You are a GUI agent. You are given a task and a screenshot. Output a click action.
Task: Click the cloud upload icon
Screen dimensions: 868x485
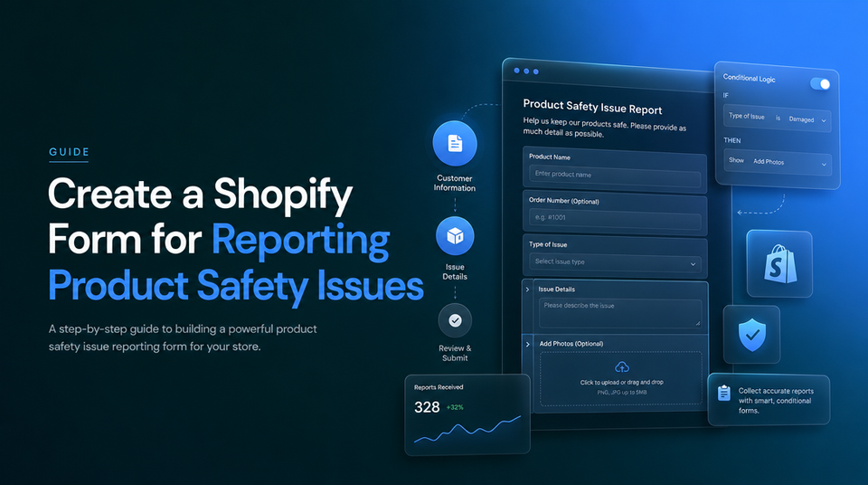coord(622,367)
